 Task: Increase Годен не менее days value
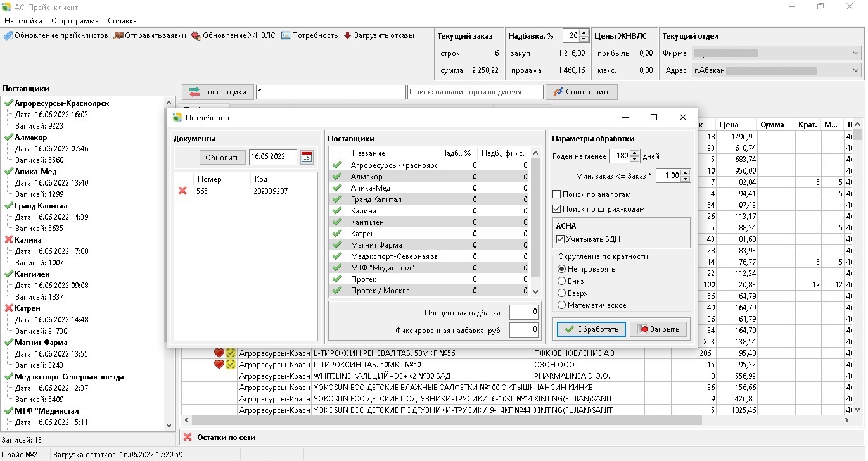click(635, 153)
